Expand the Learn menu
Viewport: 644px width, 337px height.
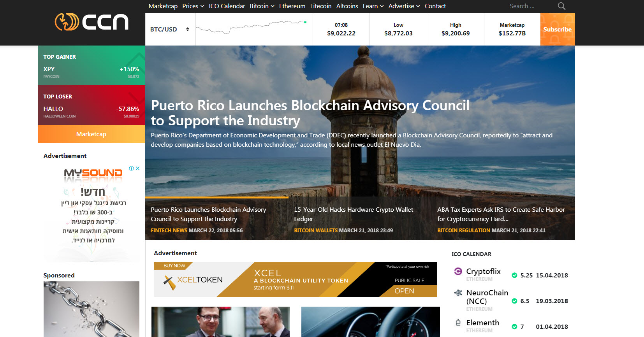coord(373,6)
